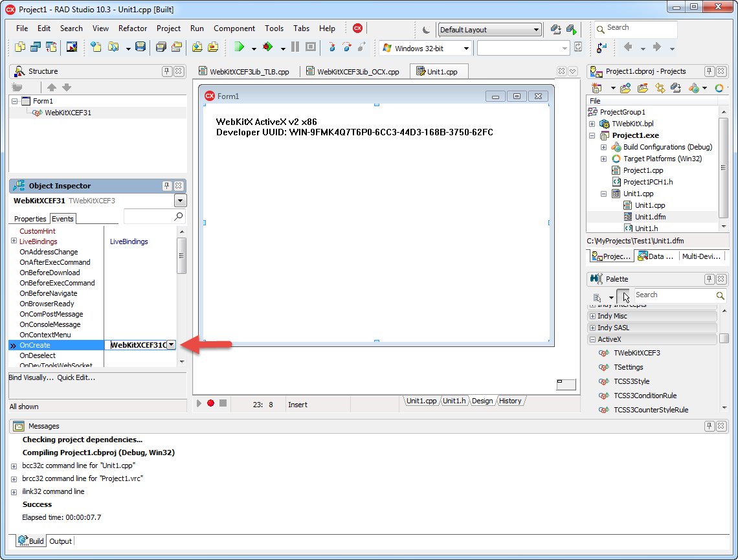Pin the Messages panel
Screen dimensions: 738x560
pos(709,426)
